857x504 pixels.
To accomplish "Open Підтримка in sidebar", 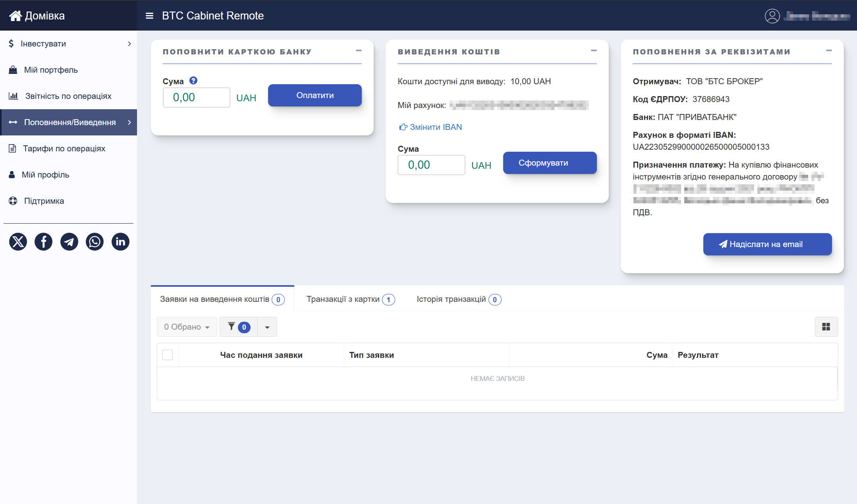I will [x=68, y=201].
